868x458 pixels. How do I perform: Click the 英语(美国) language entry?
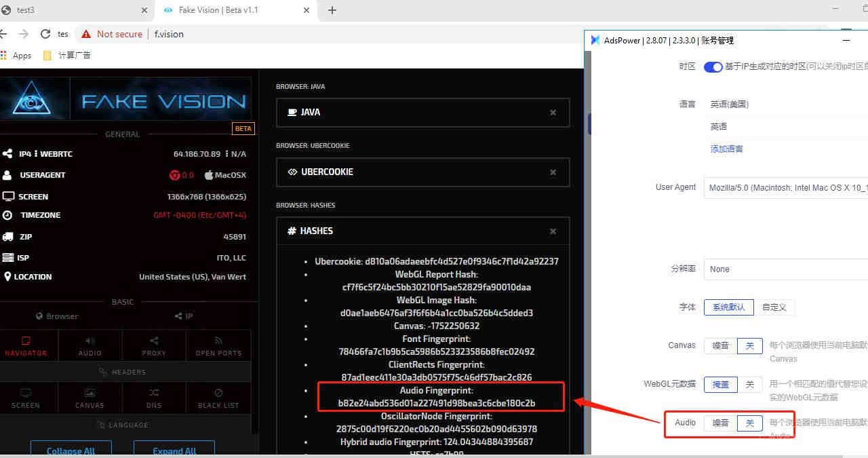pos(730,104)
